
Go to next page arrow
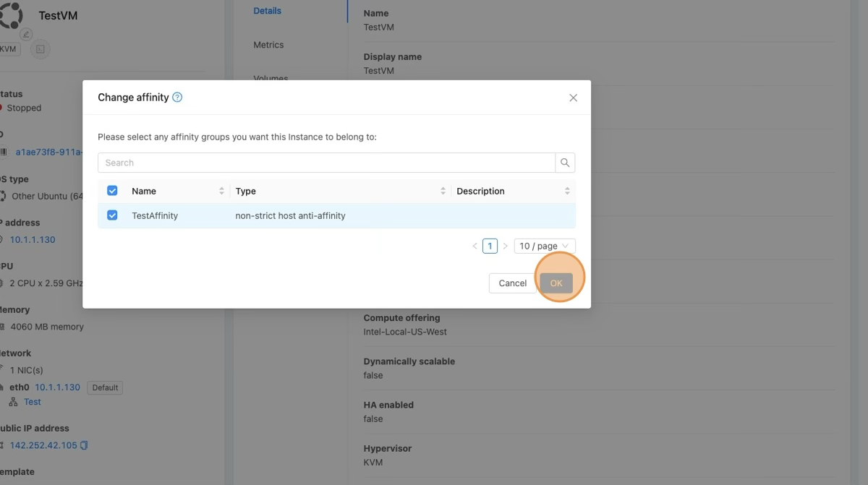(505, 246)
